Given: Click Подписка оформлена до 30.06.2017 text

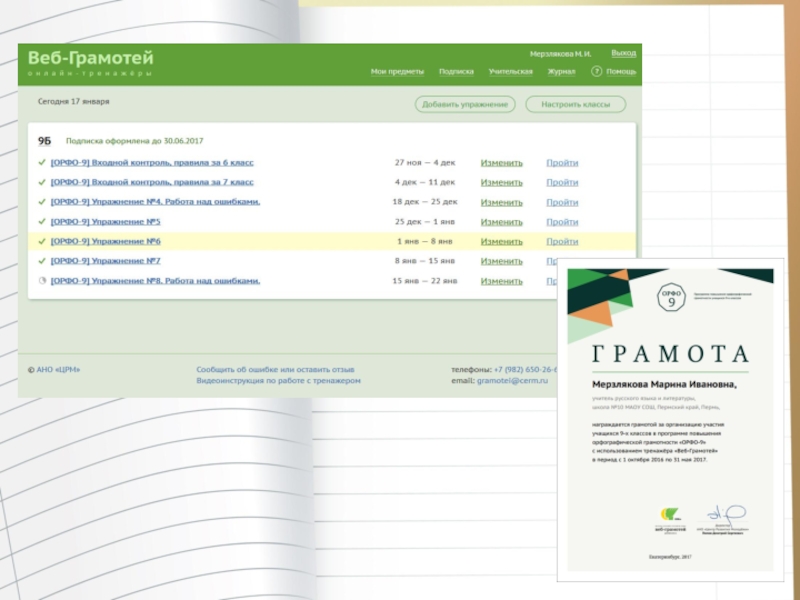Looking at the screenshot, I should tap(135, 141).
